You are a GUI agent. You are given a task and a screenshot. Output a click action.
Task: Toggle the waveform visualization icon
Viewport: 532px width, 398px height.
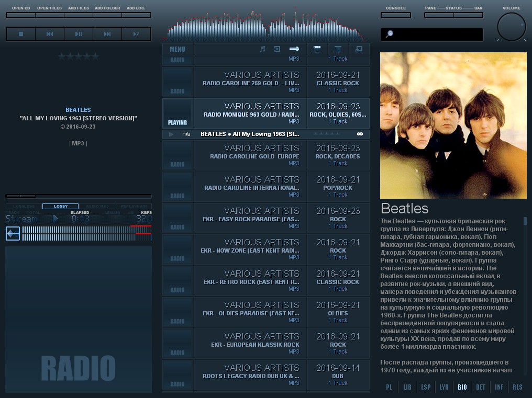click(13, 234)
